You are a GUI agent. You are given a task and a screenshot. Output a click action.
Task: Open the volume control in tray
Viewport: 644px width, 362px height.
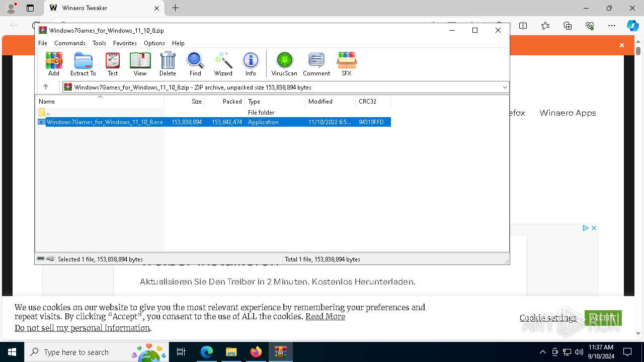tap(579, 352)
